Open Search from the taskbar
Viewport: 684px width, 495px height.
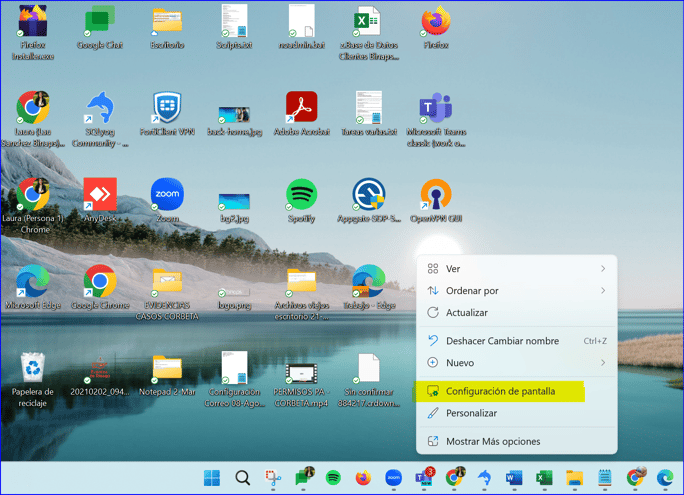click(243, 478)
